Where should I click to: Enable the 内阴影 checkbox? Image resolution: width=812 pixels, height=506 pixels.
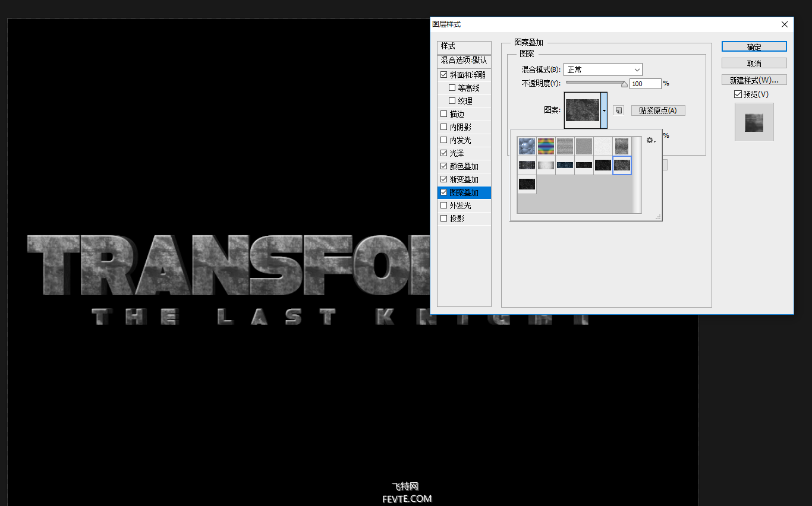click(444, 127)
